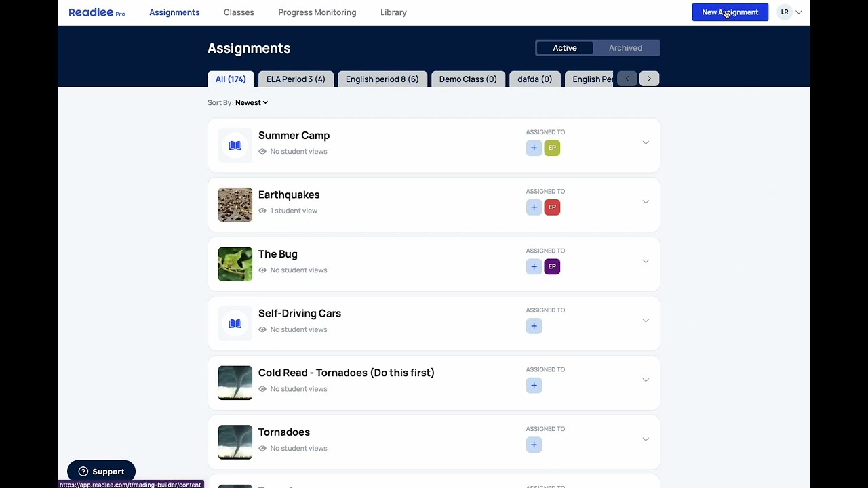Open the account menu chevron

tap(799, 12)
